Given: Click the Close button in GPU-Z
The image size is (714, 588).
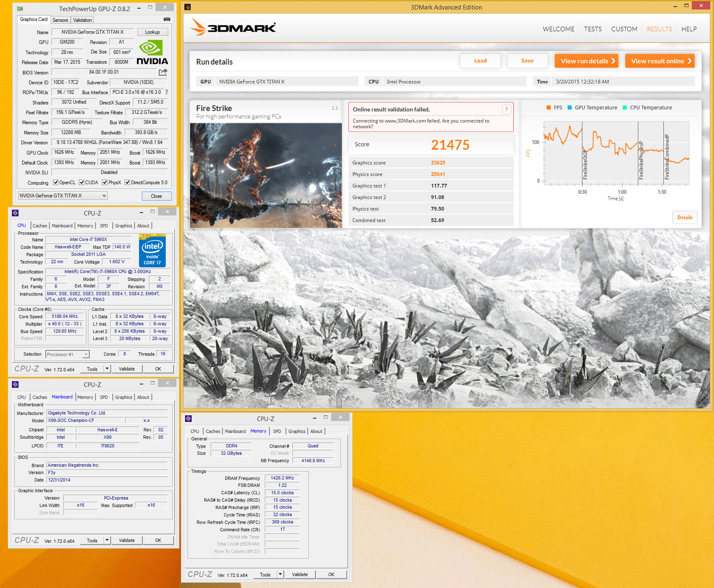Looking at the screenshot, I should coord(157,196).
